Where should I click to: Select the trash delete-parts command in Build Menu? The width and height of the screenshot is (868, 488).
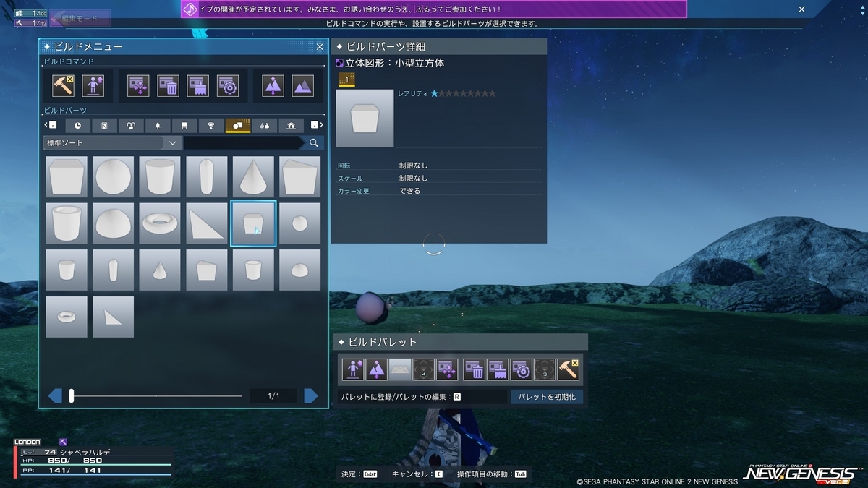[x=168, y=85]
